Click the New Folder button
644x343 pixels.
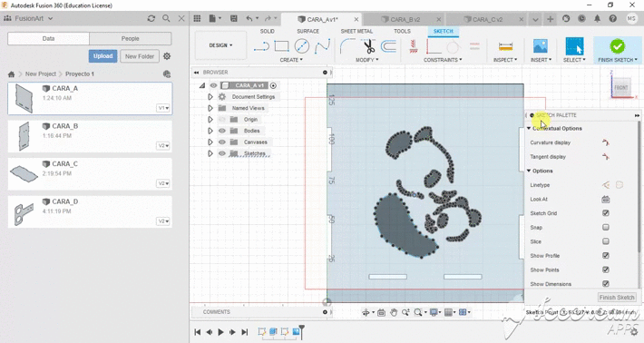coord(140,56)
